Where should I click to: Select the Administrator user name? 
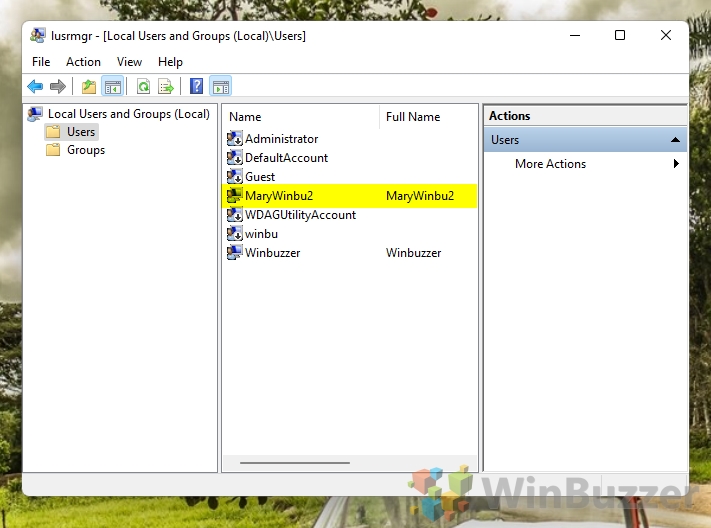(282, 138)
